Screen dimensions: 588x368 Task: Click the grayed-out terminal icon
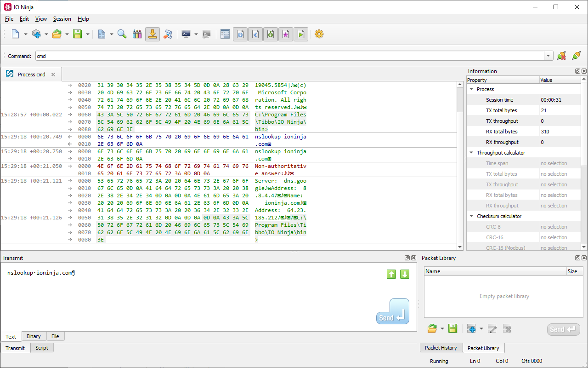click(207, 34)
